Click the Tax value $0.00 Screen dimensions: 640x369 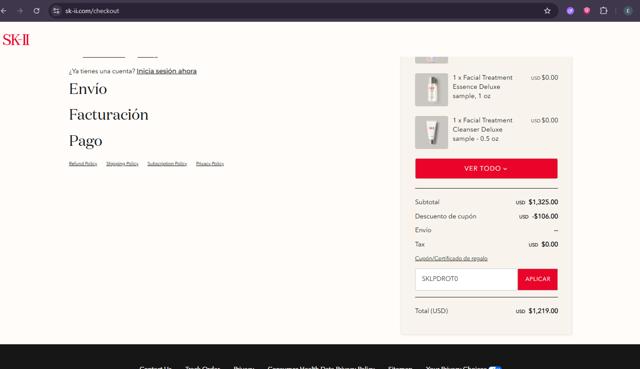tap(549, 244)
